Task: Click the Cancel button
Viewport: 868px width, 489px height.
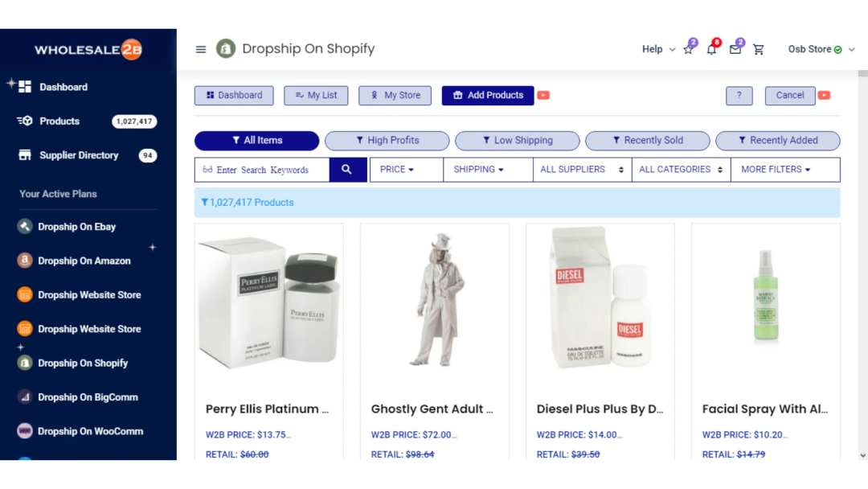Action: coord(788,95)
